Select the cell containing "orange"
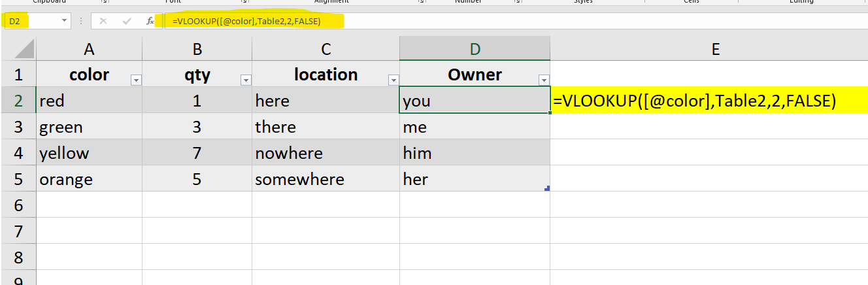Screen dimensions: 868x285 [89, 178]
